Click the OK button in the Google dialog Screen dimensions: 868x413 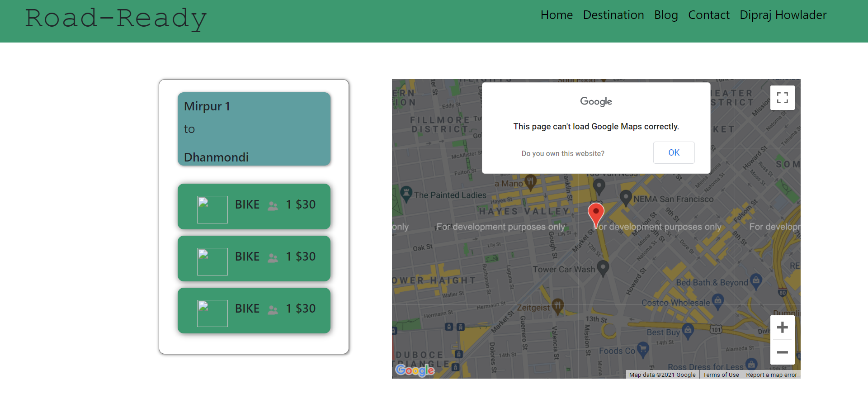[674, 152]
